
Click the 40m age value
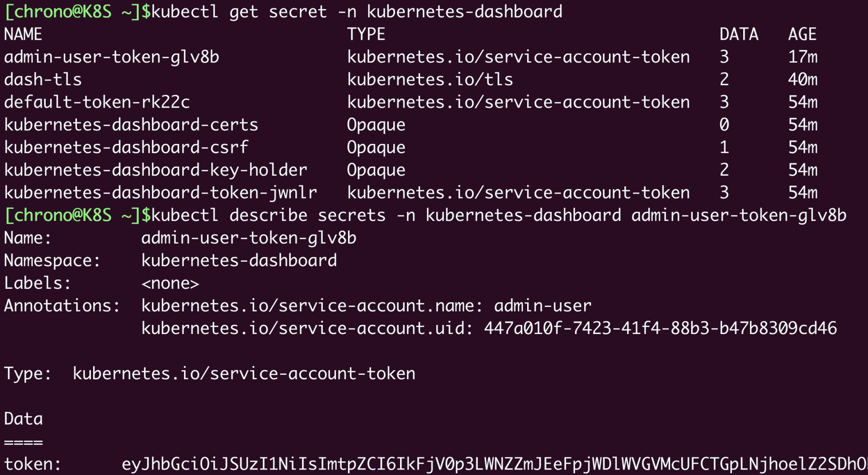pyautogui.click(x=803, y=80)
